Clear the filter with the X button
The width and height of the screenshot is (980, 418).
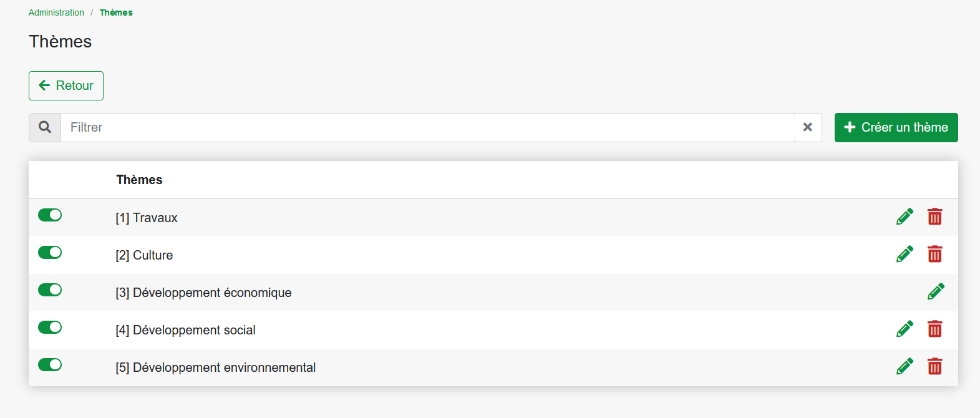pos(808,127)
